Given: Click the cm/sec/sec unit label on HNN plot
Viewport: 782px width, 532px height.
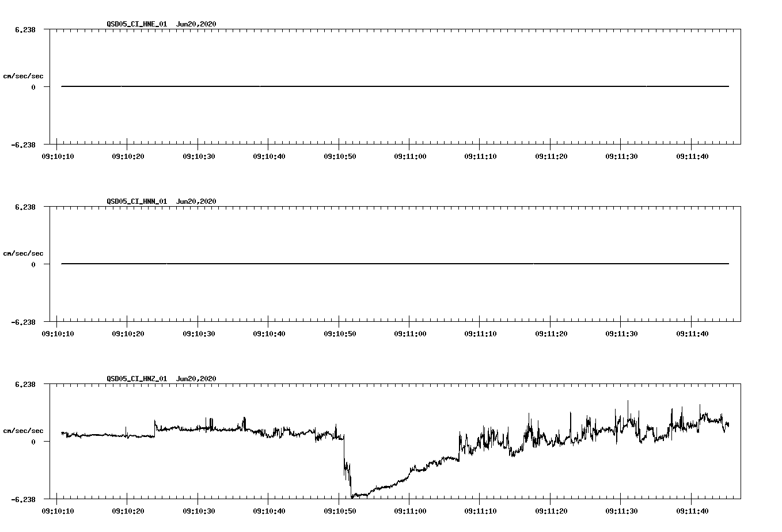Looking at the screenshot, I should click(23, 253).
